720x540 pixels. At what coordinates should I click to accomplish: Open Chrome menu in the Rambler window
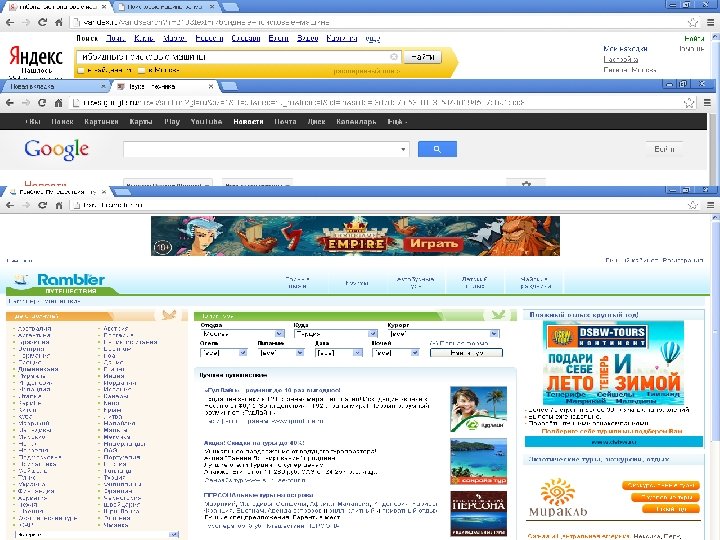click(710, 205)
